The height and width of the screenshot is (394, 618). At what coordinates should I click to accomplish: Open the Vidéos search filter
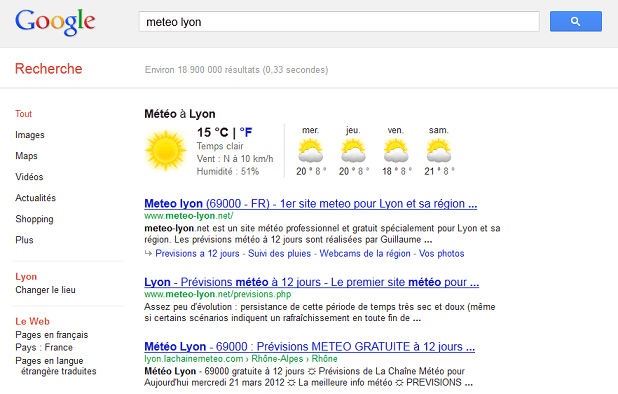(x=29, y=177)
